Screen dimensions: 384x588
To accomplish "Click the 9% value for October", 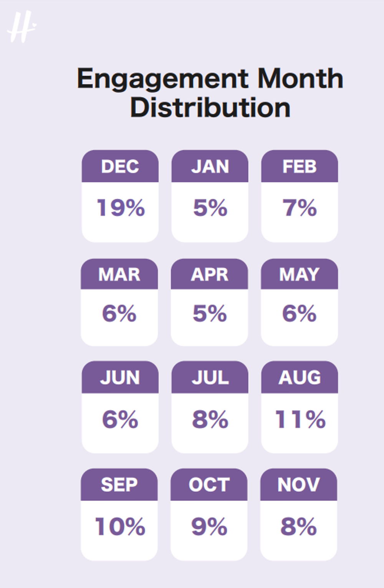I will (209, 526).
